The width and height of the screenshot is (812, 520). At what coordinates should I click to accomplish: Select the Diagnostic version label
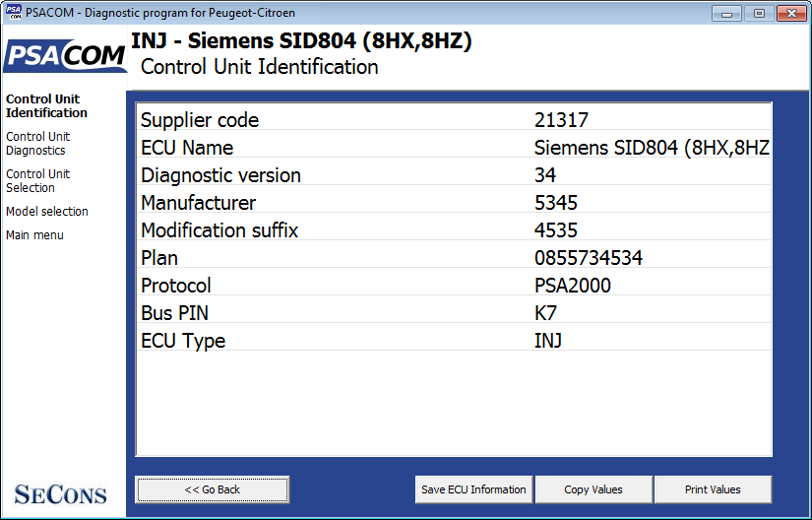220,175
